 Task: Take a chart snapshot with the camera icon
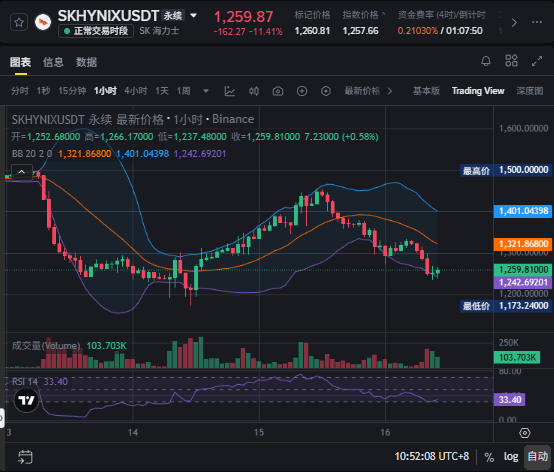[278, 91]
